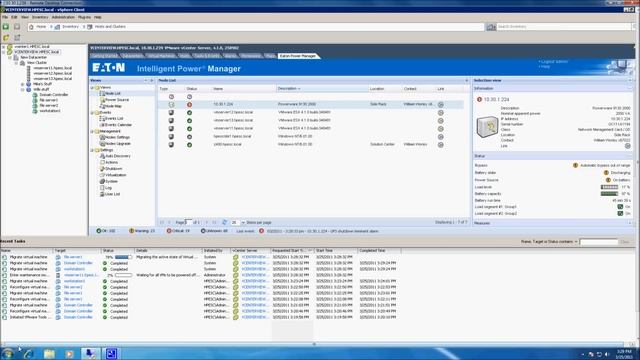Collapse the Management folder in Views panel

(x=92, y=131)
